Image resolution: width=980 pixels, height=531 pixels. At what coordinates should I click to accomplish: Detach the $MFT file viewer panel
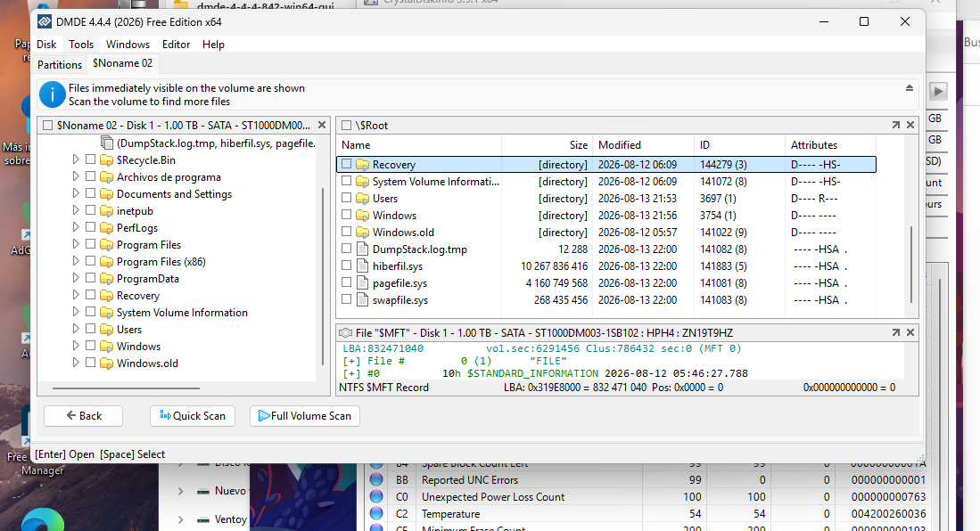coord(895,333)
